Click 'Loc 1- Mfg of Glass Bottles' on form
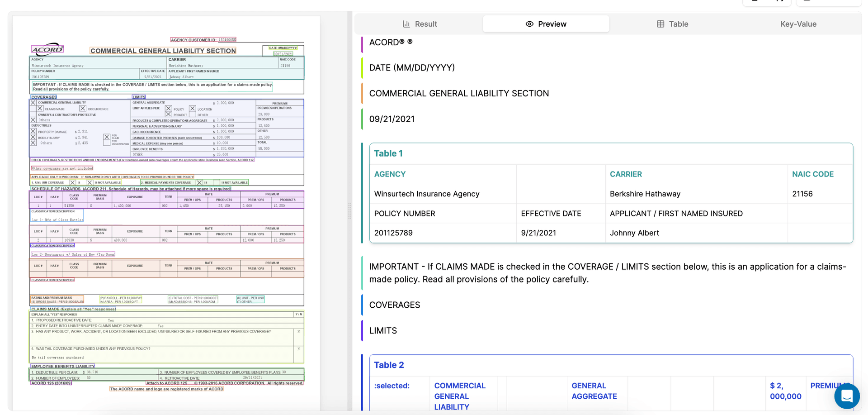Image resolution: width=868 pixels, height=415 pixels. coord(57,220)
